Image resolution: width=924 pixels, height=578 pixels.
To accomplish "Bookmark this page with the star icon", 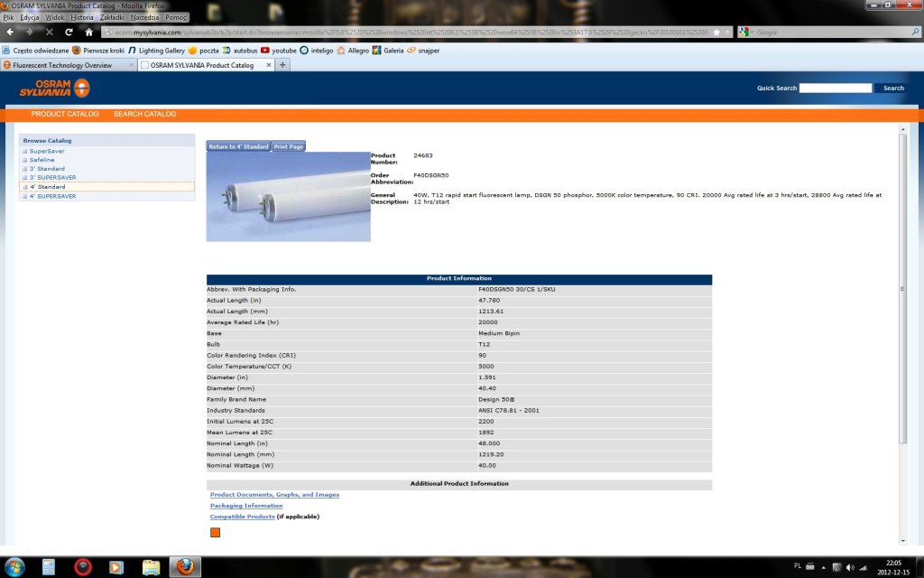I will 716,33.
